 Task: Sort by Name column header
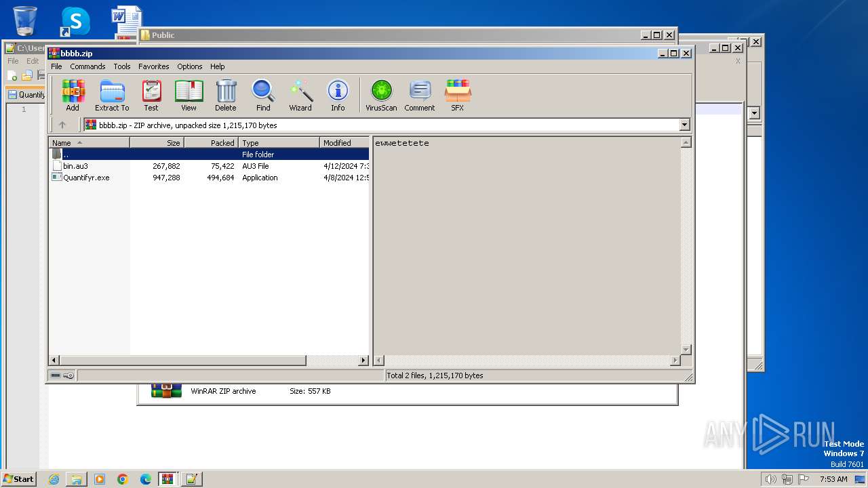(x=89, y=142)
